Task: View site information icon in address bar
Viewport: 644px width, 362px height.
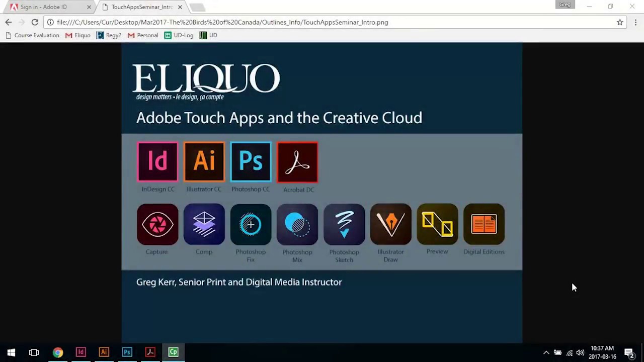Action: tap(50, 22)
